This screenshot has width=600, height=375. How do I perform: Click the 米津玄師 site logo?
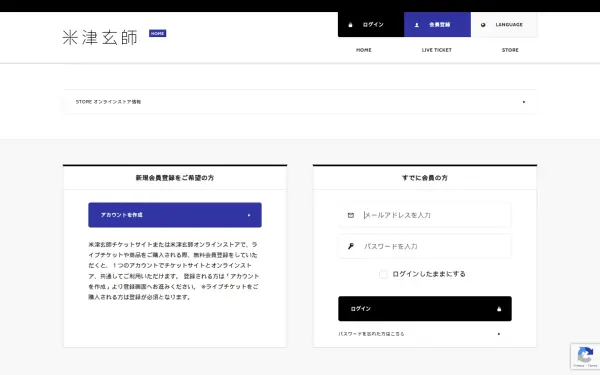click(x=99, y=38)
